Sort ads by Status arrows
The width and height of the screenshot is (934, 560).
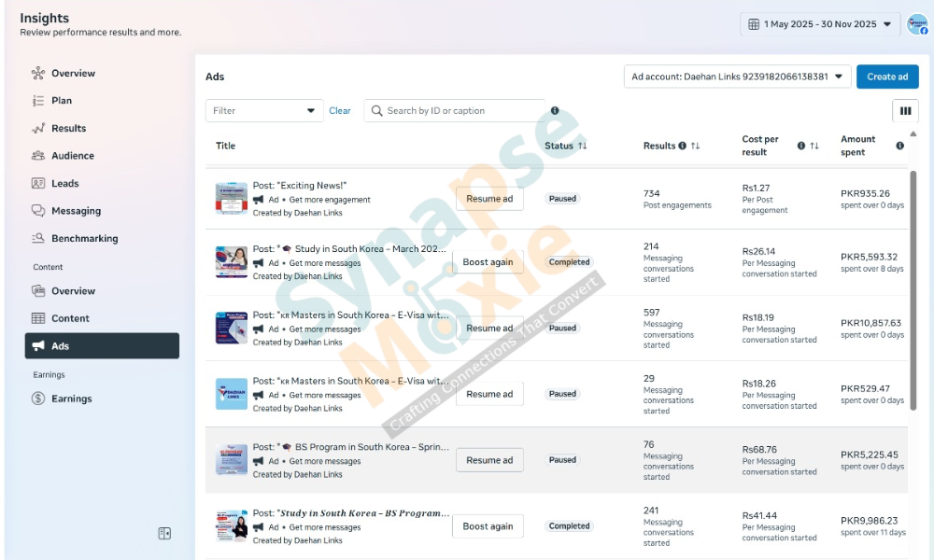582,146
